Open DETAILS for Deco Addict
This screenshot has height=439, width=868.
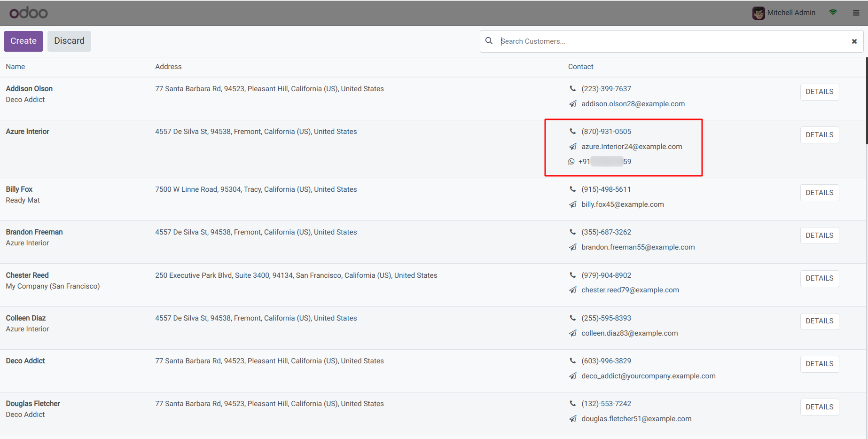(820, 364)
